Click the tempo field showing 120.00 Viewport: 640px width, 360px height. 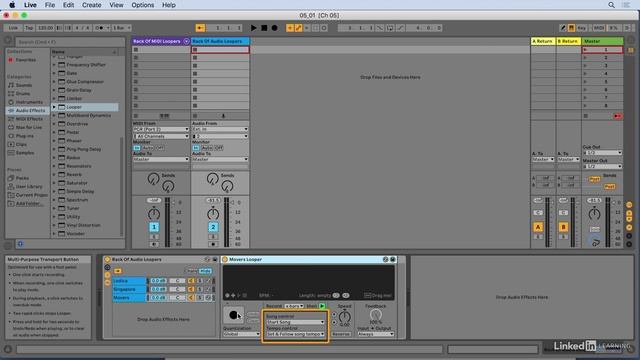45,28
